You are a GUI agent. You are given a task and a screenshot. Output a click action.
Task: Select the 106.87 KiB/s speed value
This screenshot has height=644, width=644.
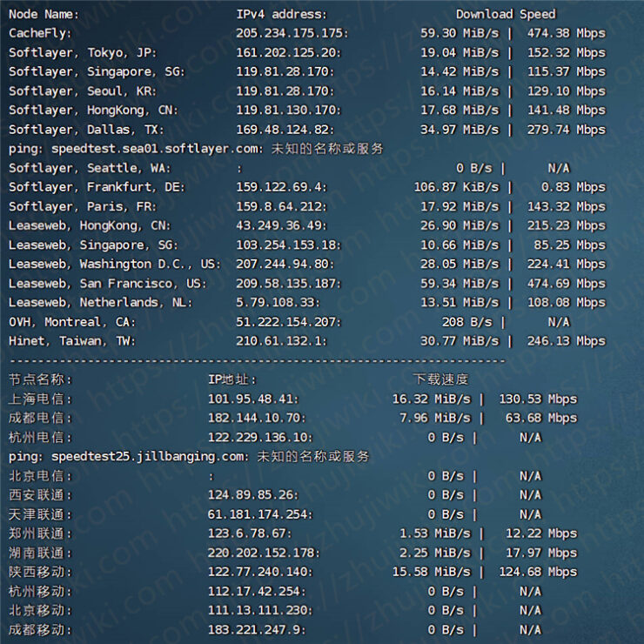(x=456, y=187)
